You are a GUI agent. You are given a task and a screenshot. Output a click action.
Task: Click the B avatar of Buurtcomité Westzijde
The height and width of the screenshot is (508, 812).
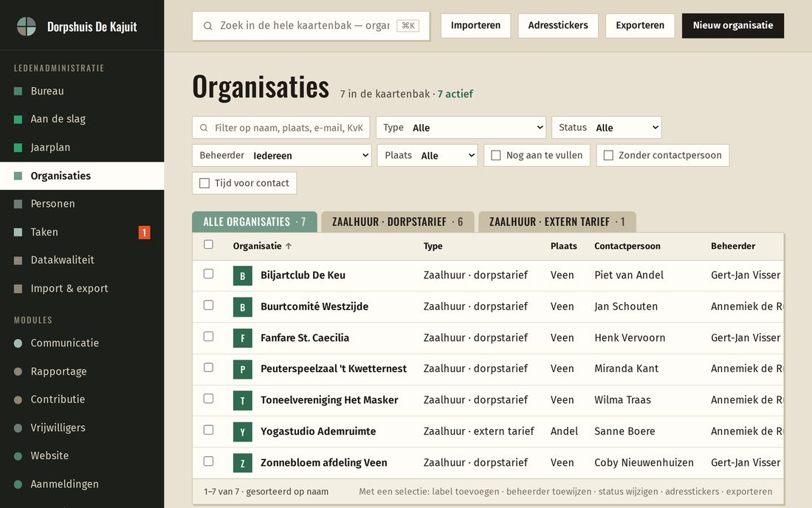pyautogui.click(x=242, y=307)
